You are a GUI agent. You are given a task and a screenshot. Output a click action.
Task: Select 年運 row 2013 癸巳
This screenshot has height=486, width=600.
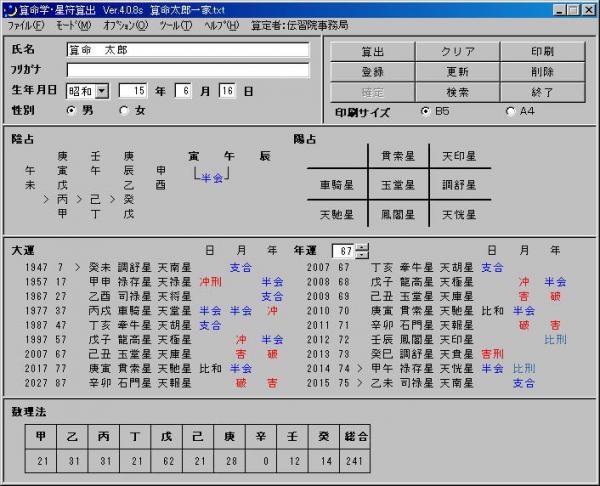(x=437, y=354)
